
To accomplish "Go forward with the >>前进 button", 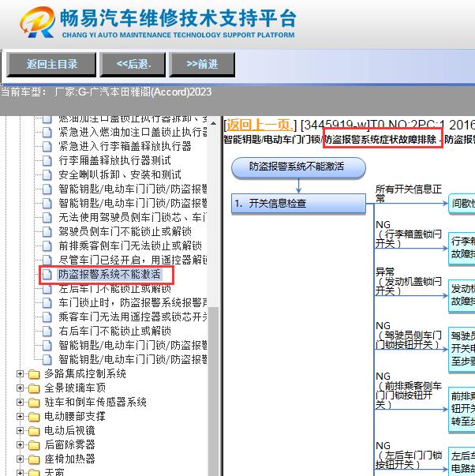I will tap(202, 65).
